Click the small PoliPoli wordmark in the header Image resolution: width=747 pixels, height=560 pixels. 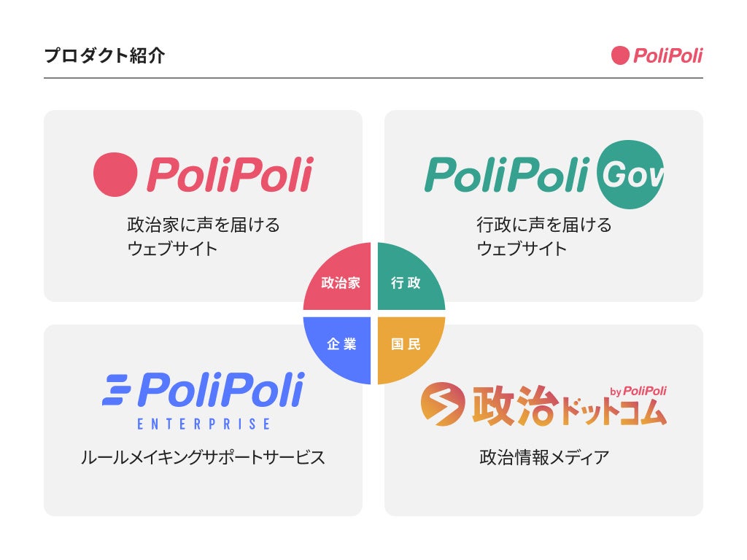(667, 55)
